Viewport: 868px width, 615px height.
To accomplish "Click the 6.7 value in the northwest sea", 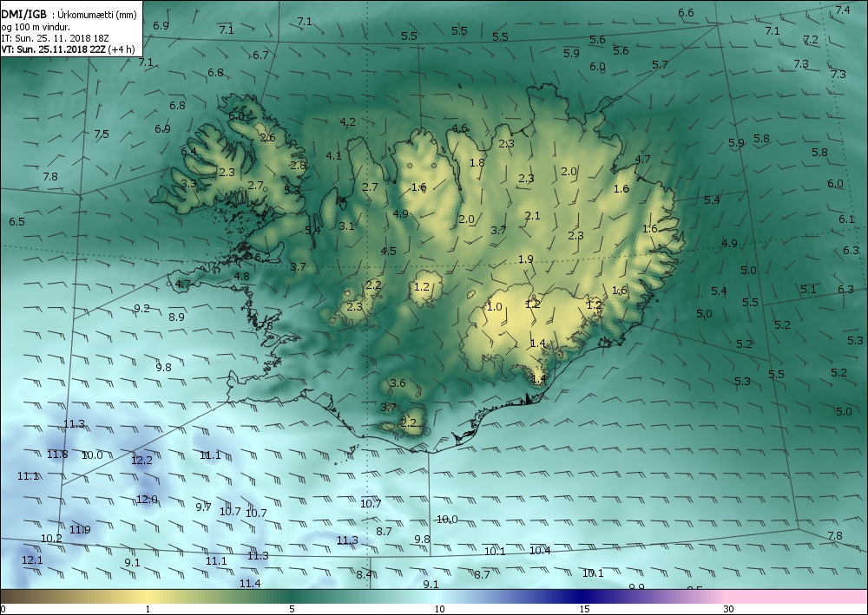I will click(x=260, y=55).
